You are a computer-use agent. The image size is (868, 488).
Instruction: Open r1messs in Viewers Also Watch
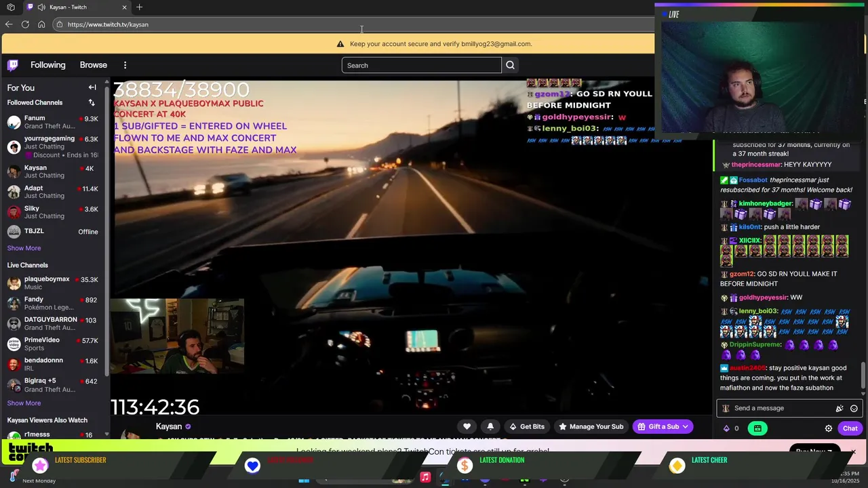pyautogui.click(x=52, y=434)
